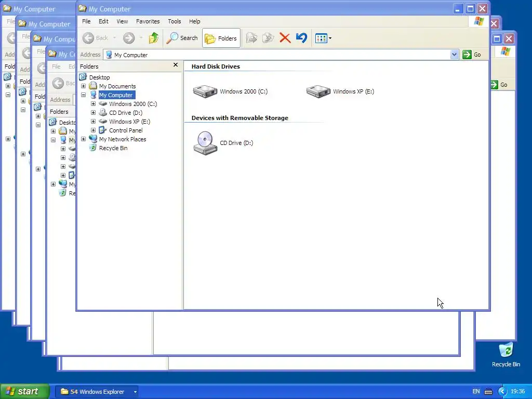This screenshot has width=532, height=399.
Task: Expand Windows 2000 (C:) tree node
Action: (x=94, y=104)
